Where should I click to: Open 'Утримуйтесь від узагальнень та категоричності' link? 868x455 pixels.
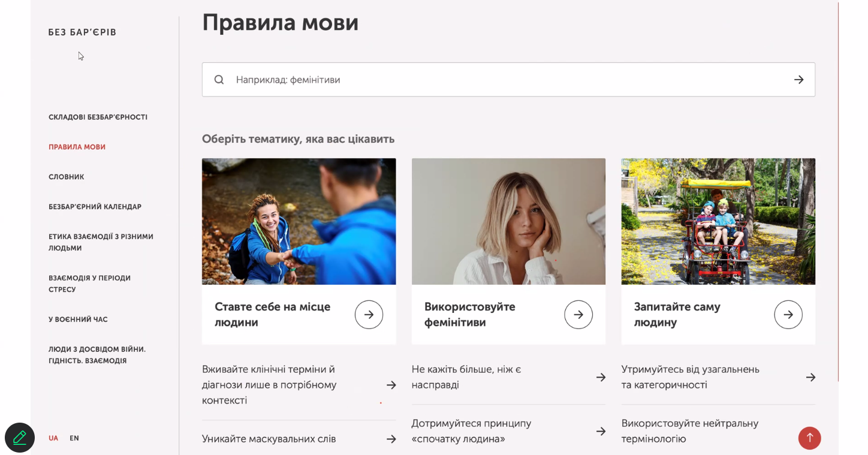[690, 377]
